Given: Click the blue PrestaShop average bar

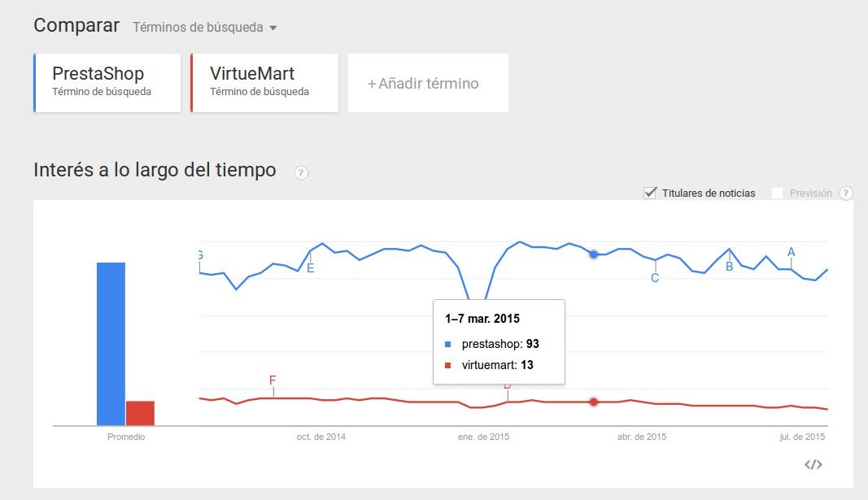Looking at the screenshot, I should [111, 344].
